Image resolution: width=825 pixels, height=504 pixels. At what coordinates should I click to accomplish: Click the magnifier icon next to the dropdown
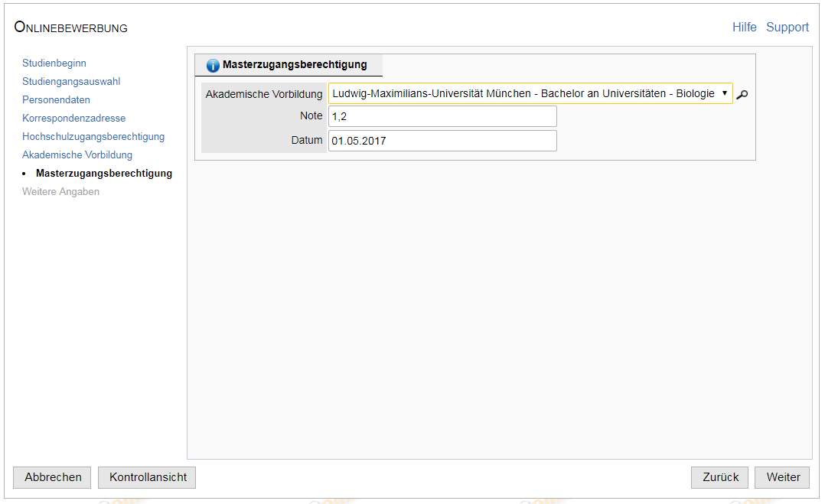(742, 94)
